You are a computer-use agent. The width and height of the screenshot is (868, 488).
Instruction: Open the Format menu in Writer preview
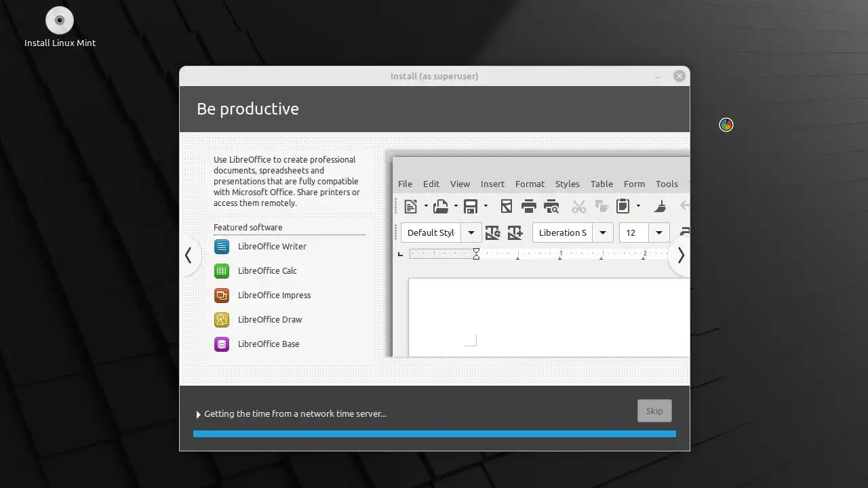[x=530, y=184]
